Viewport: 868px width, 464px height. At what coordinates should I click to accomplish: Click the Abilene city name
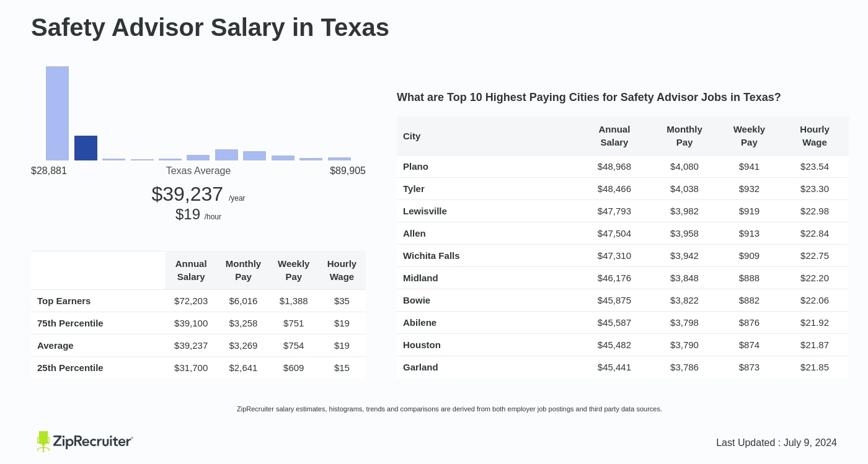point(420,323)
